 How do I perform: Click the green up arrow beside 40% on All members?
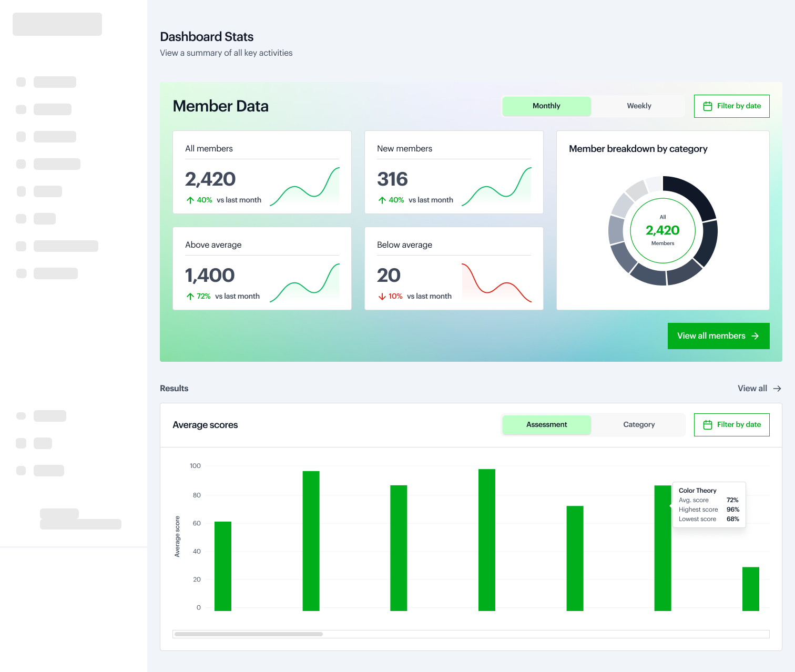(190, 200)
